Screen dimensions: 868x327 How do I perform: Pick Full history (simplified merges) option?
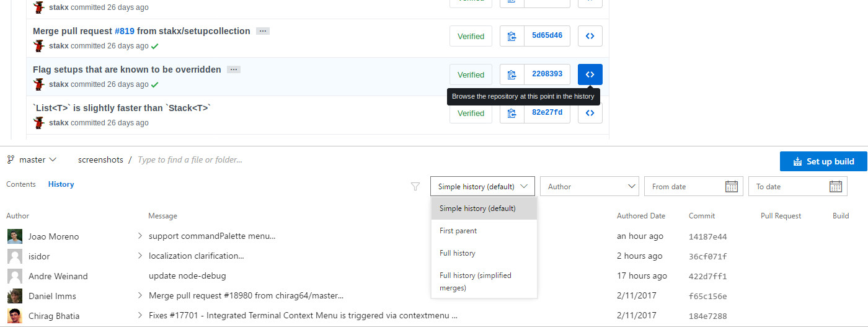tap(476, 281)
